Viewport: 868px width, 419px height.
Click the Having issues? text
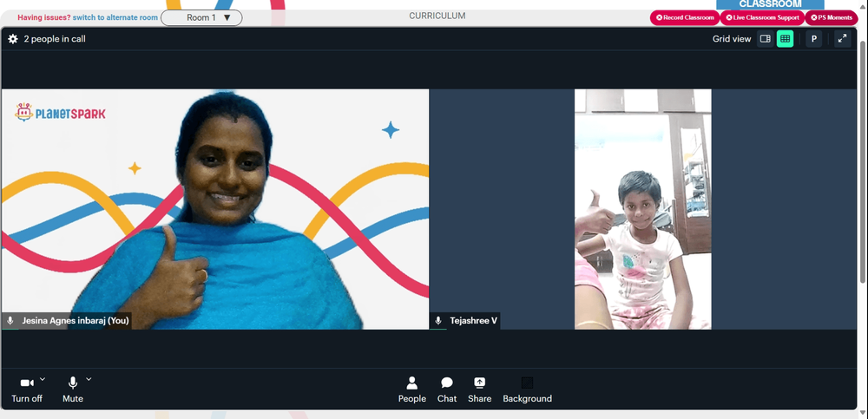pos(43,17)
